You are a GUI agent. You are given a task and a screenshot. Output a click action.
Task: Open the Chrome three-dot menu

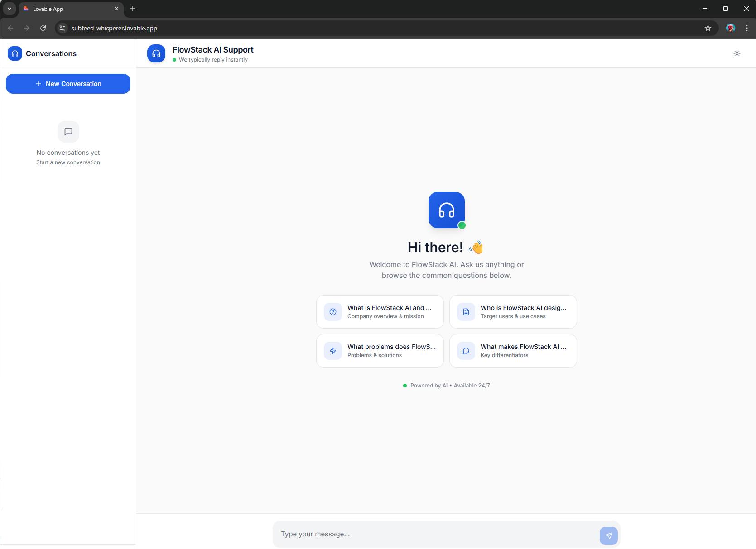[x=747, y=28]
